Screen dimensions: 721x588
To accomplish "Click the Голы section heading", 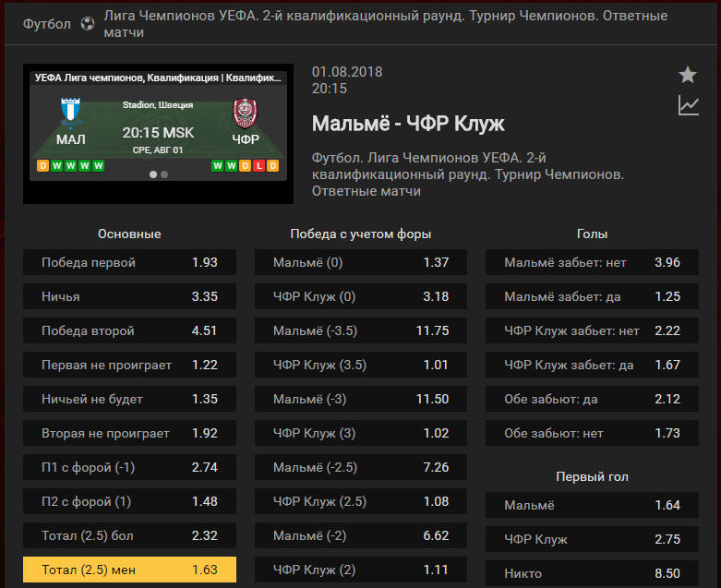I will (x=593, y=234).
